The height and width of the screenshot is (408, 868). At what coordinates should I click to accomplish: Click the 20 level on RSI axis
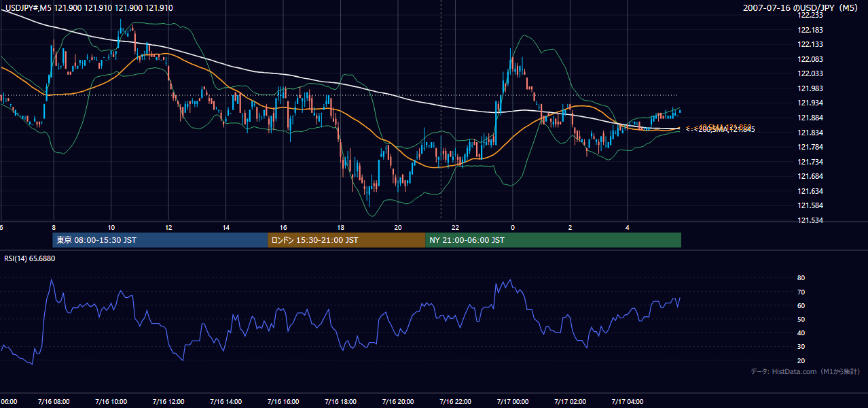(x=801, y=360)
